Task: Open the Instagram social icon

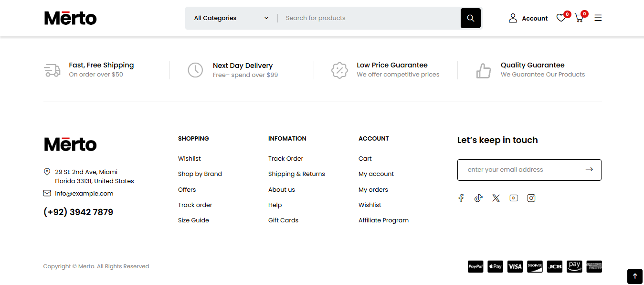Action: (x=531, y=198)
